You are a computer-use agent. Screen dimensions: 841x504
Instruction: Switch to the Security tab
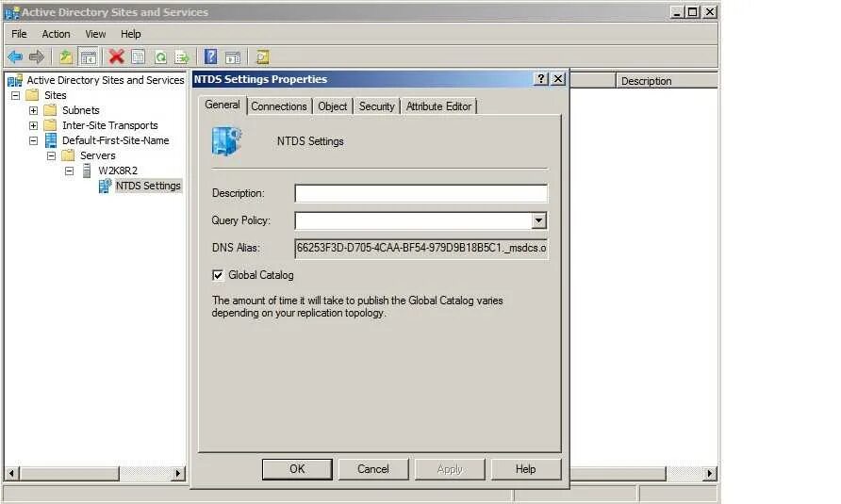(376, 106)
